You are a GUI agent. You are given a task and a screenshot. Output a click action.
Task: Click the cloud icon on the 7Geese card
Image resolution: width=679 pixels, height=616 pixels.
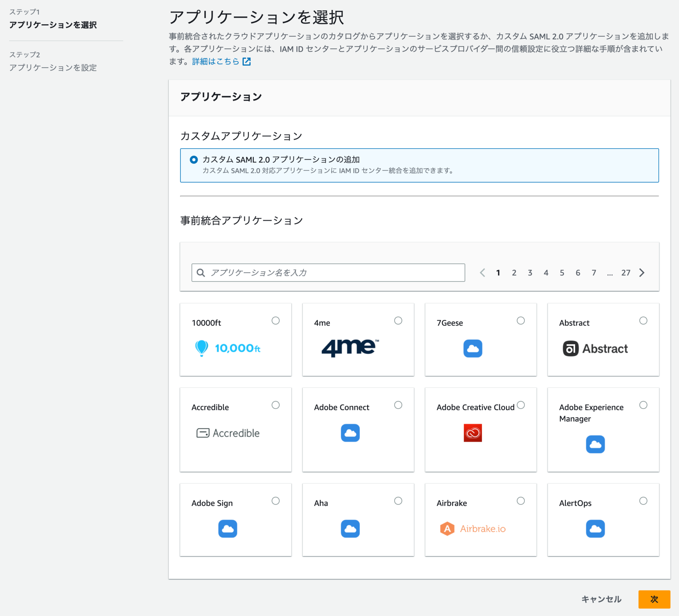(x=473, y=348)
